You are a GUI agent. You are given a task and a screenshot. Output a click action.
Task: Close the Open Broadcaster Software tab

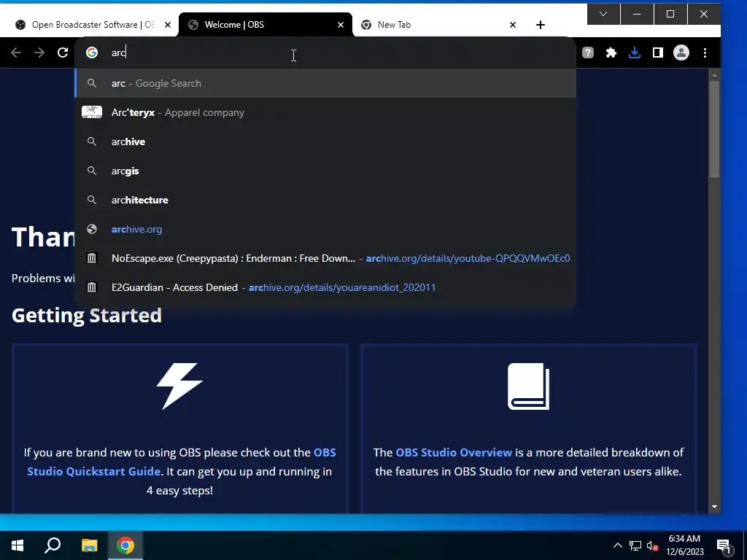168,25
